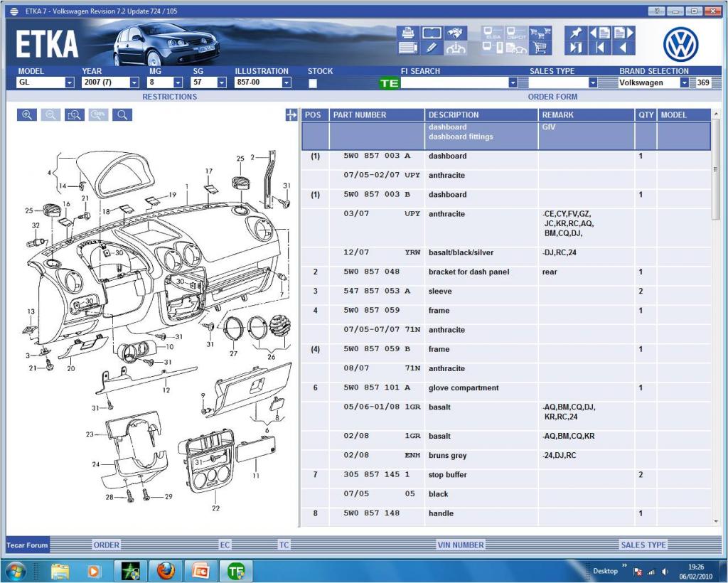Click the single left arrow back icon
728x583 pixels.
point(623,48)
